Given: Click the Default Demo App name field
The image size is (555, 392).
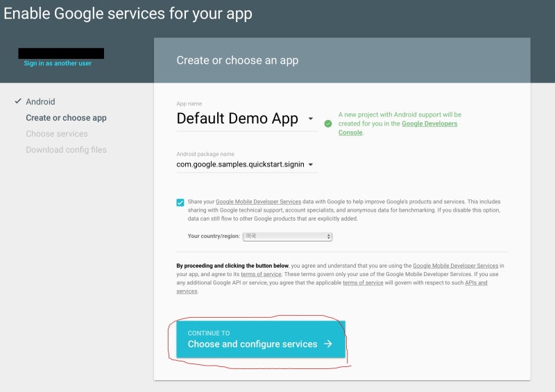Looking at the screenshot, I should click(x=247, y=119).
